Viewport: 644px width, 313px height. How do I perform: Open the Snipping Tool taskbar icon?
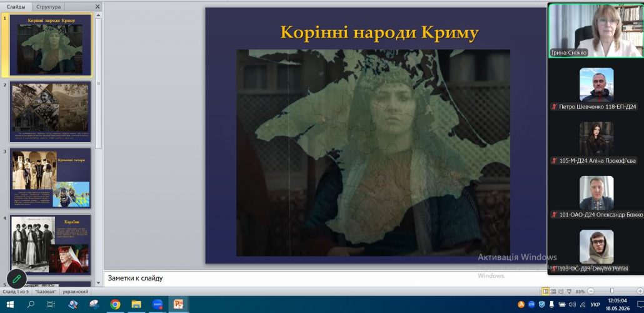pyautogui.click(x=94, y=304)
